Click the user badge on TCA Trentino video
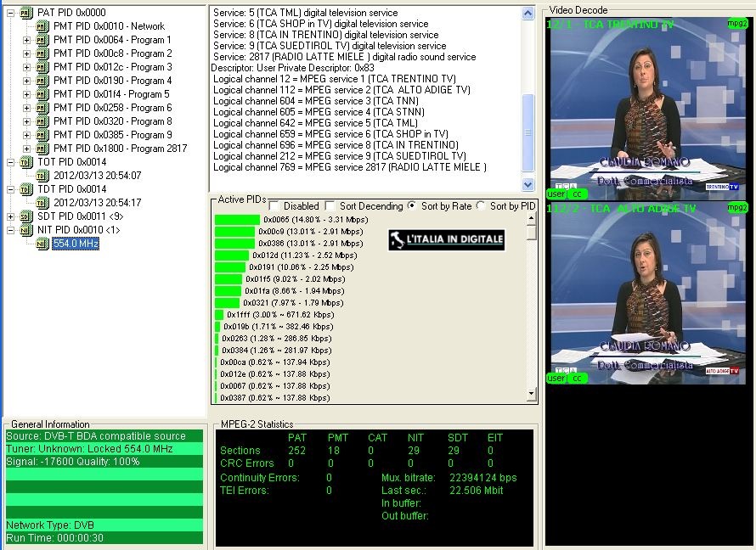The width and height of the screenshot is (756, 550). [556, 194]
